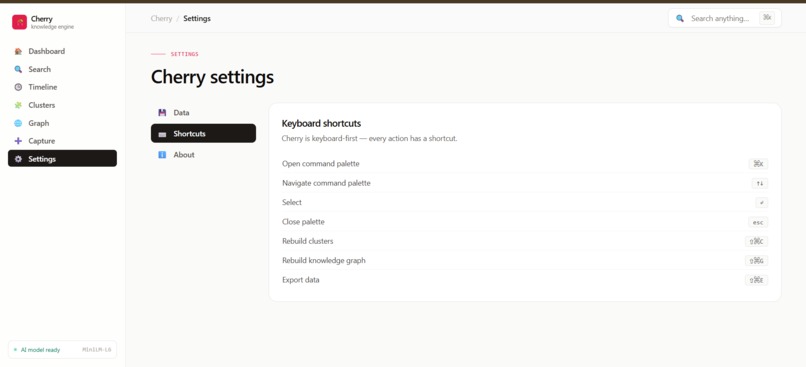Click the MiniLM-L6 model label

tap(97, 350)
